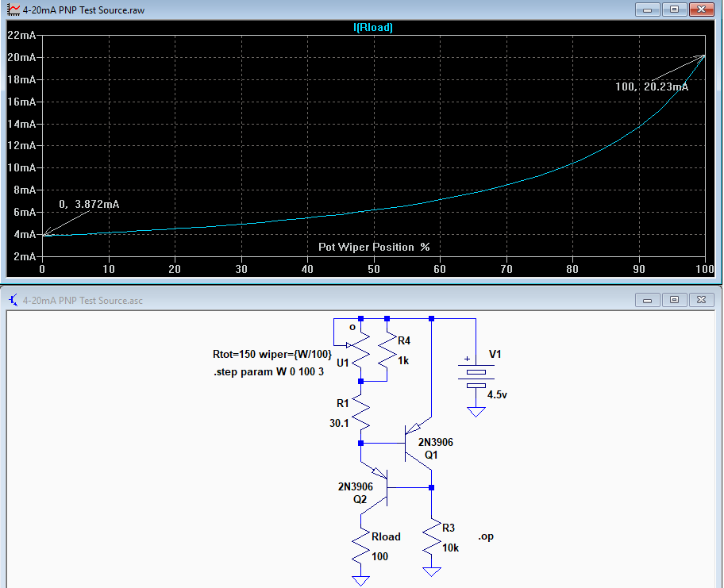
Task: Click the 50 horizontal axis label
Action: tap(374, 269)
